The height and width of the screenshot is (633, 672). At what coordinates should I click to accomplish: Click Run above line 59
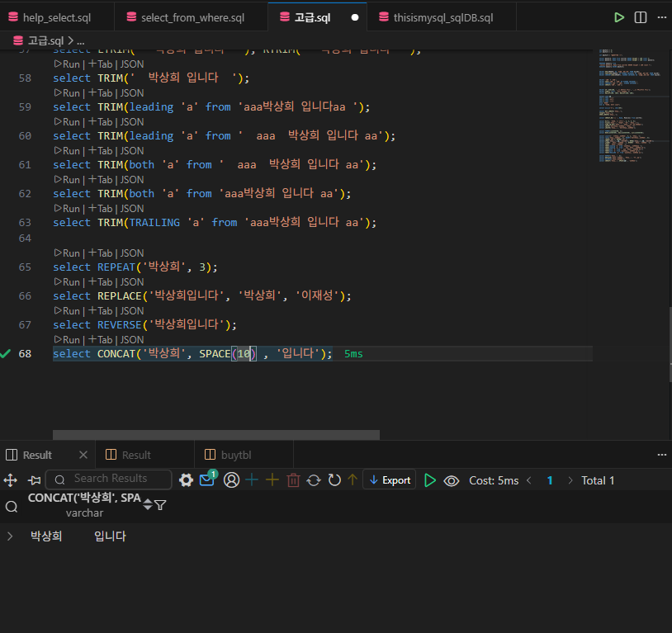pyautogui.click(x=67, y=93)
